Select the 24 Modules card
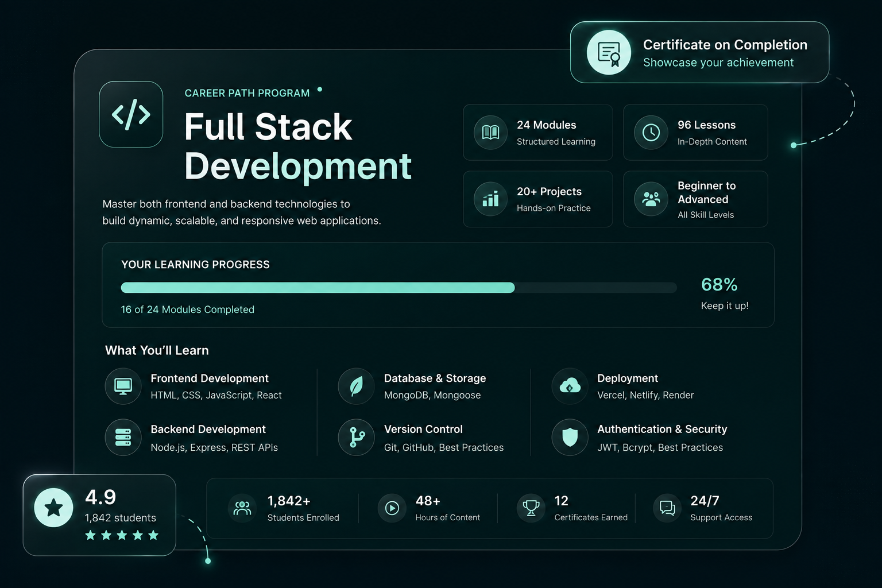The width and height of the screenshot is (882, 588). click(537, 132)
